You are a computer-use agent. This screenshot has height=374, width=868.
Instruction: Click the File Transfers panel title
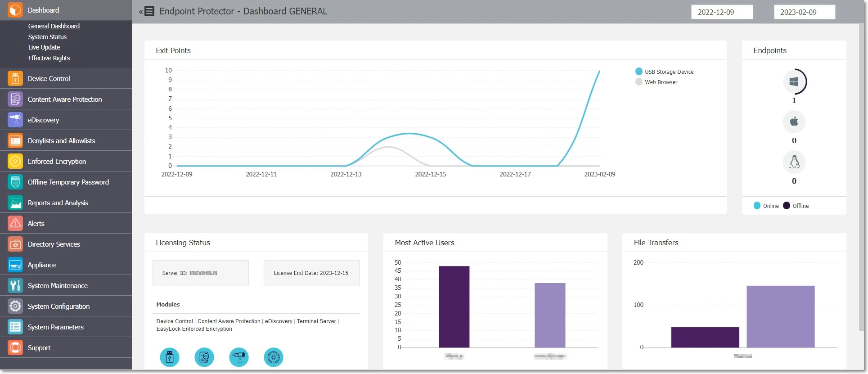pos(656,243)
